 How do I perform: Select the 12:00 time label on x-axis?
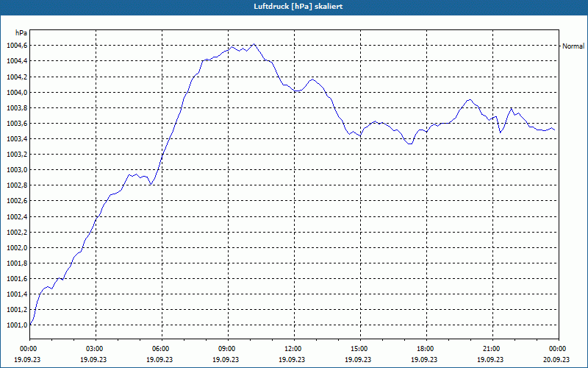pos(294,349)
